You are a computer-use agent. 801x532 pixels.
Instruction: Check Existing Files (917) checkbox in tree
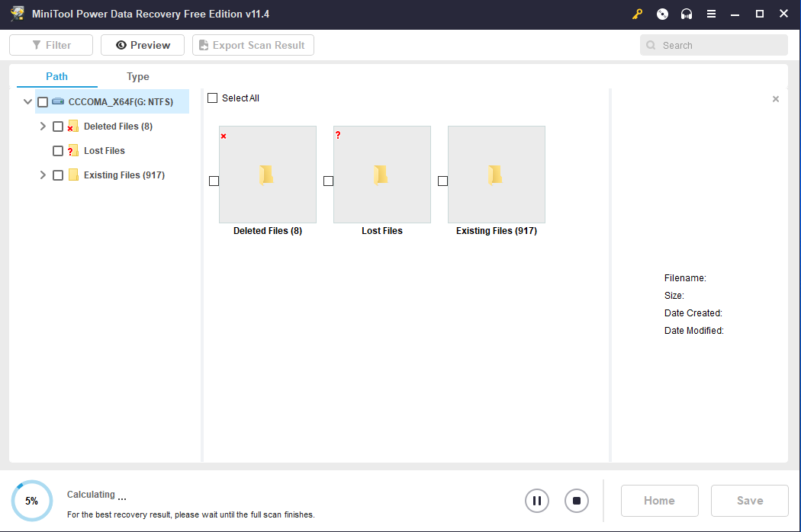(58, 175)
